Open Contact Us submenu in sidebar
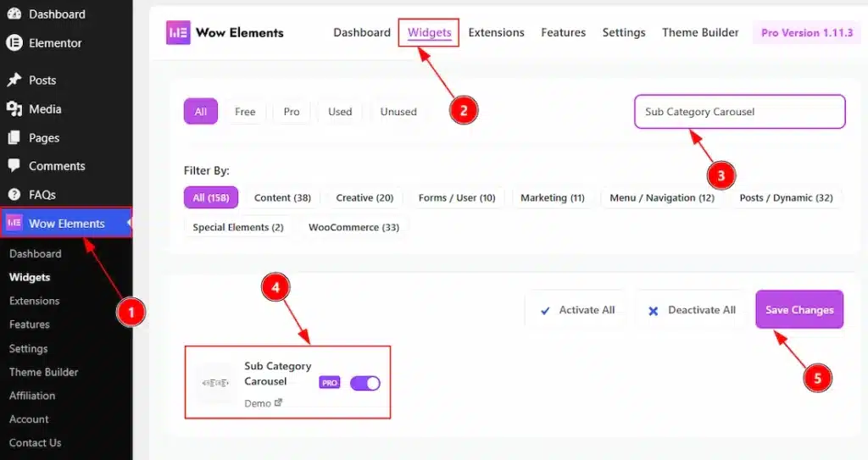 coord(35,442)
